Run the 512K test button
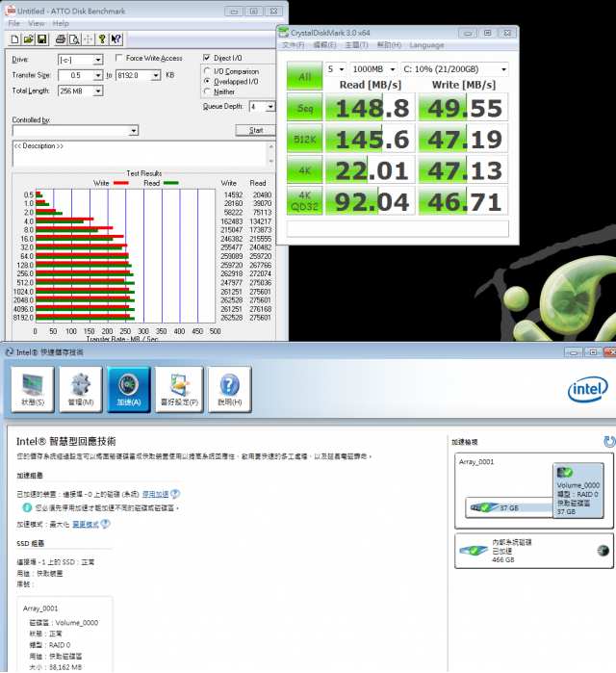 pos(304,139)
